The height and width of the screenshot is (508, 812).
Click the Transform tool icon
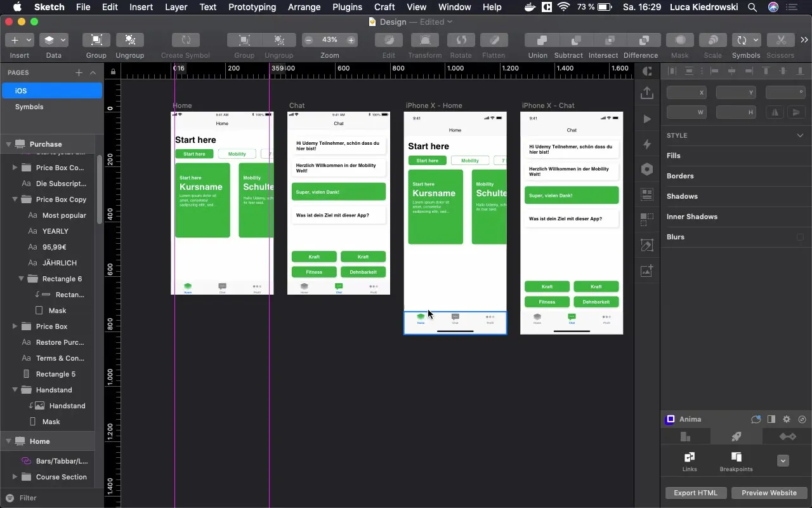pyautogui.click(x=425, y=40)
